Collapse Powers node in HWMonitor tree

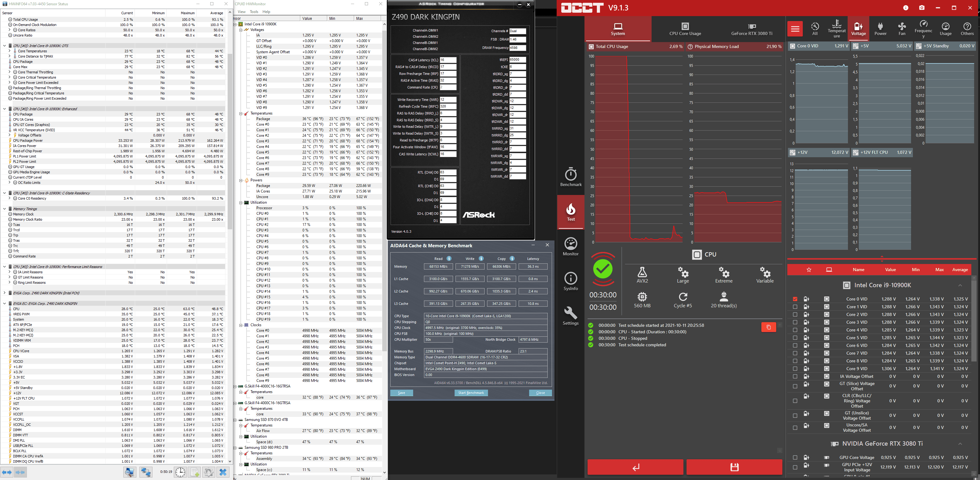pyautogui.click(x=241, y=180)
